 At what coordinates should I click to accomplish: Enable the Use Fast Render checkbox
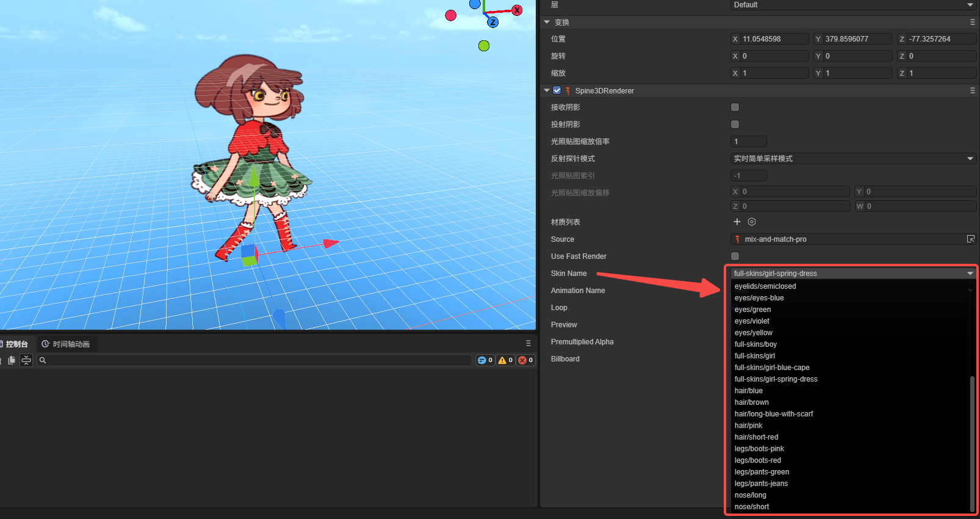[735, 256]
